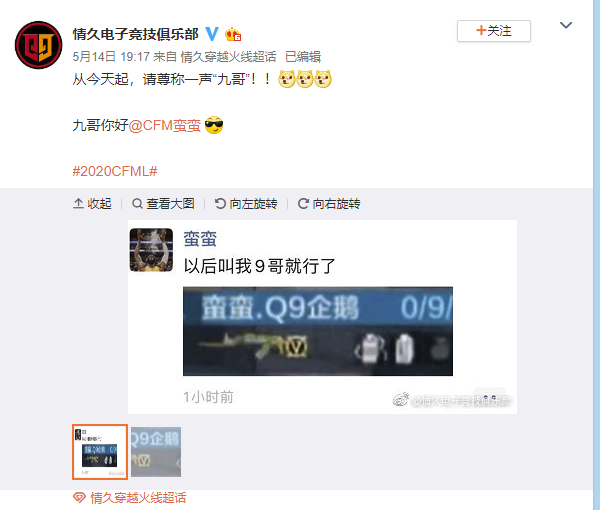View full-size image via 查看大图
600x510 pixels.
pyautogui.click(x=163, y=204)
